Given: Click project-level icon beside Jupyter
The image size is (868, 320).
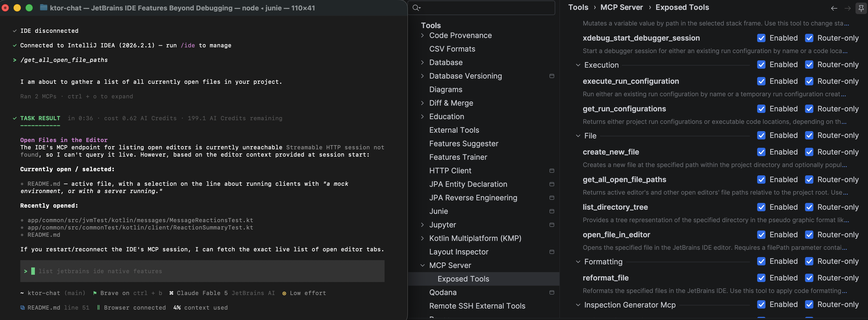Looking at the screenshot, I should (x=552, y=225).
